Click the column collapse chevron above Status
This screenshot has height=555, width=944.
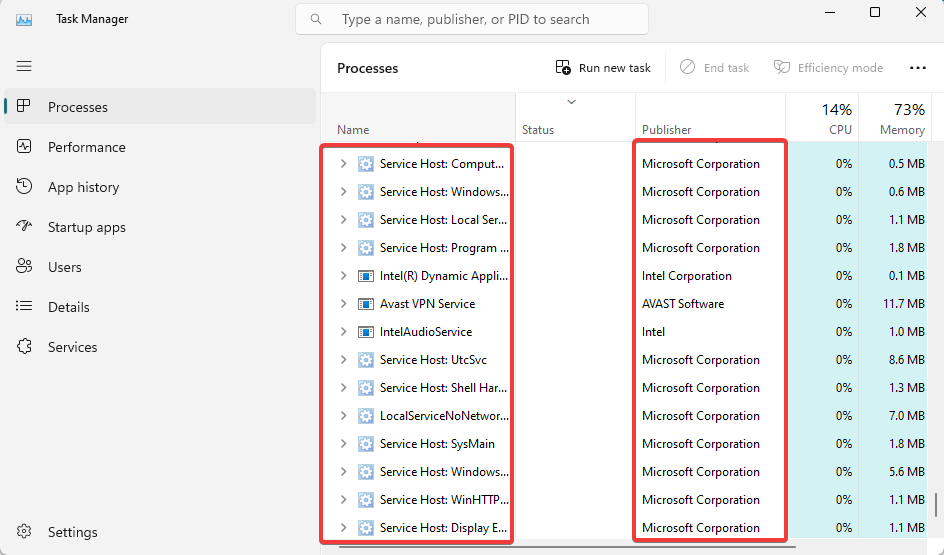[x=572, y=102]
